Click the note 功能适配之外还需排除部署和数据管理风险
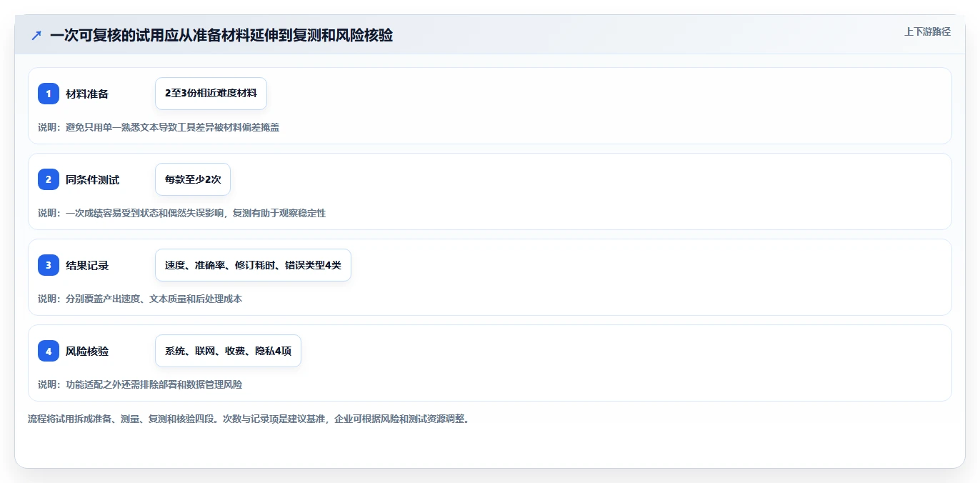980x483 pixels. click(140, 384)
